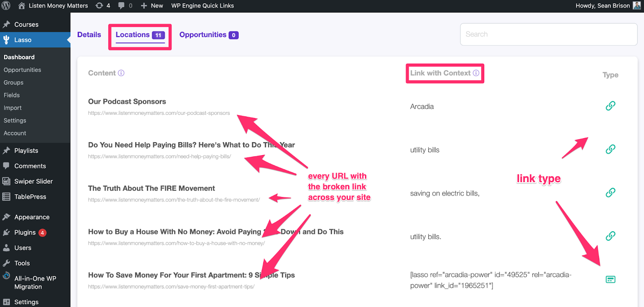Click the Link with Context info icon
Viewport: 644px width, 307px height.
click(476, 73)
